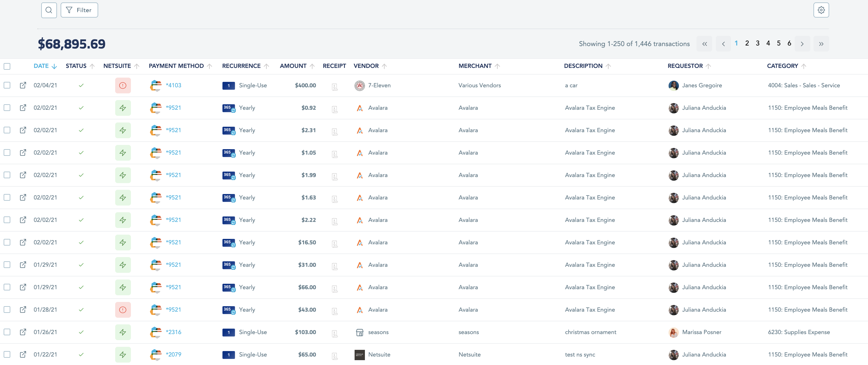Go to page 3 of transactions

pos(757,43)
